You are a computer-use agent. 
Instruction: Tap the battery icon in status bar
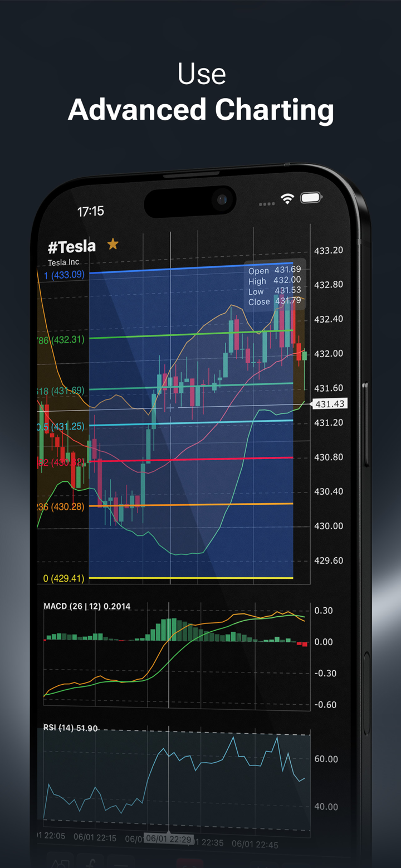[x=311, y=198]
